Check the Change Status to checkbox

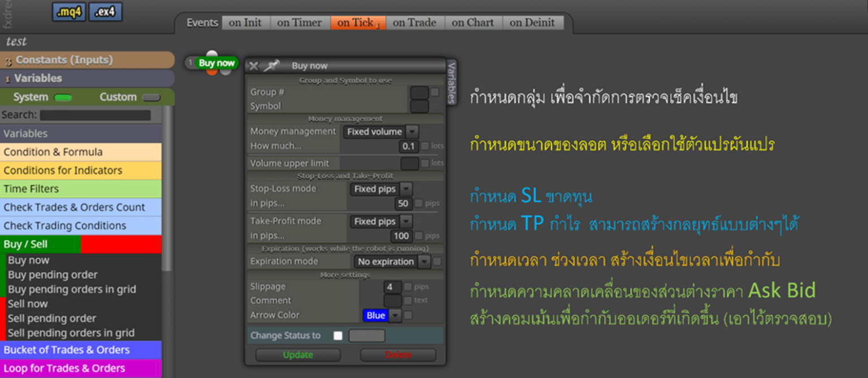337,336
